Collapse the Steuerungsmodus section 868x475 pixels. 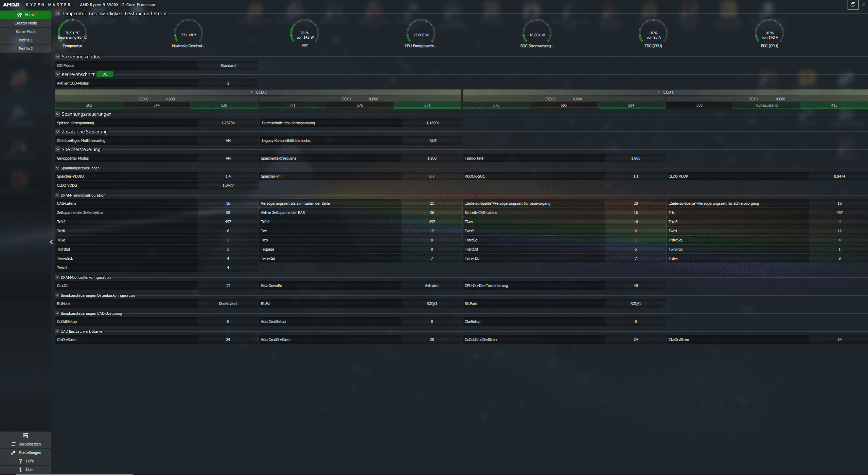point(58,57)
